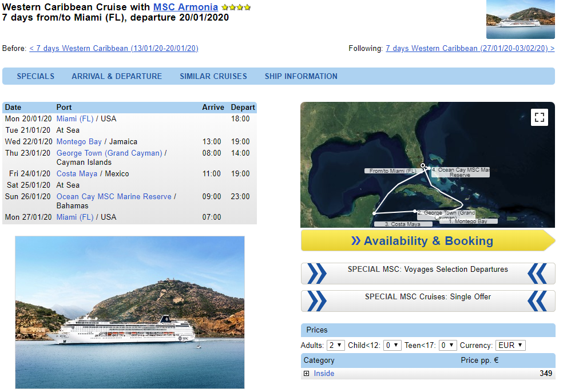Screen dimensions: 567x392
Task: Expand the Inside category price row
Action: [x=307, y=374]
